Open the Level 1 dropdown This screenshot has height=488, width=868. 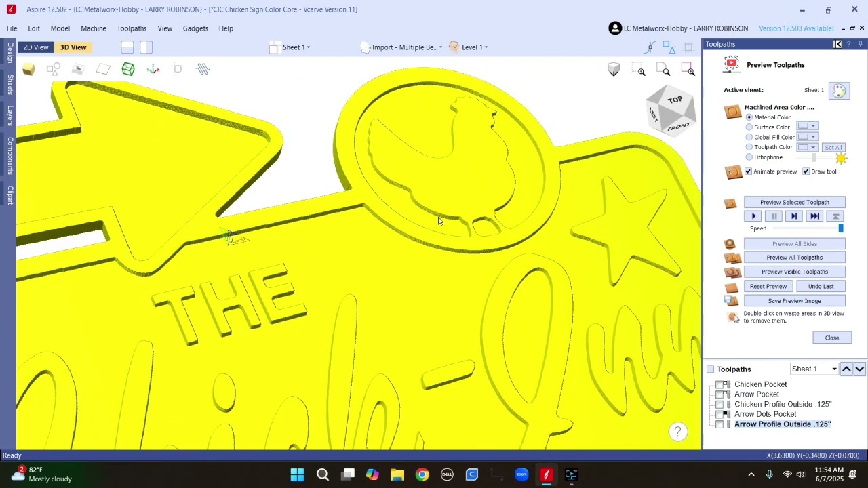(469, 47)
